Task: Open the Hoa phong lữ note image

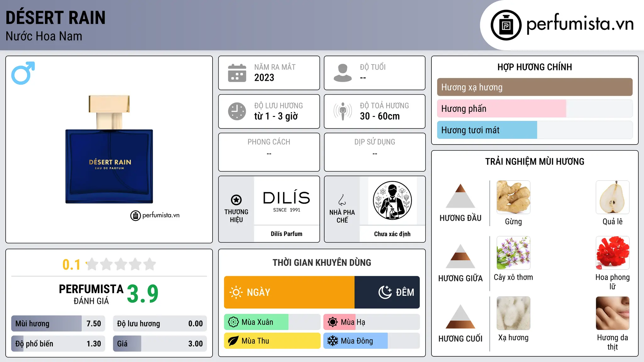Action: click(x=613, y=253)
